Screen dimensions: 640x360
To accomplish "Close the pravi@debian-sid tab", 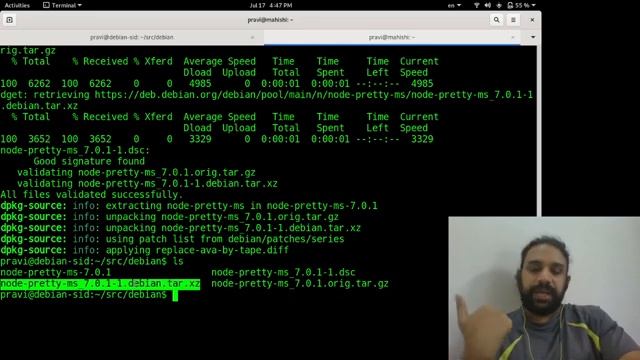I will click(252, 37).
